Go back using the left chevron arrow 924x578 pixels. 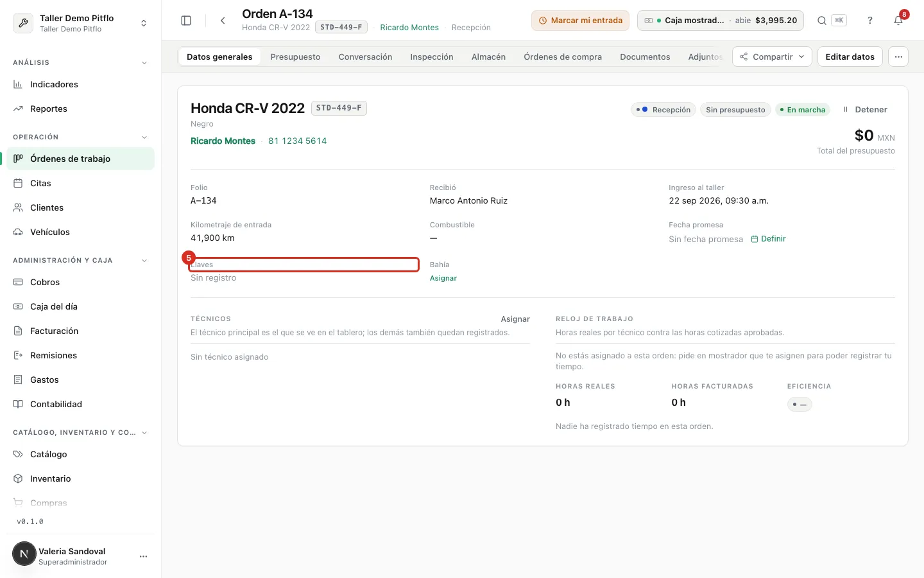tap(223, 21)
